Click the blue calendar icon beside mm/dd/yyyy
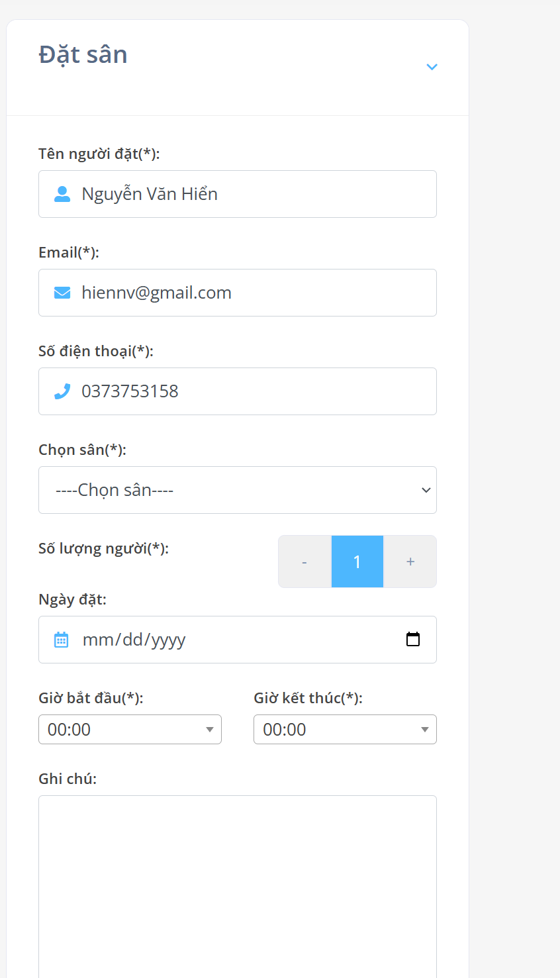This screenshot has height=978, width=560. [61, 640]
